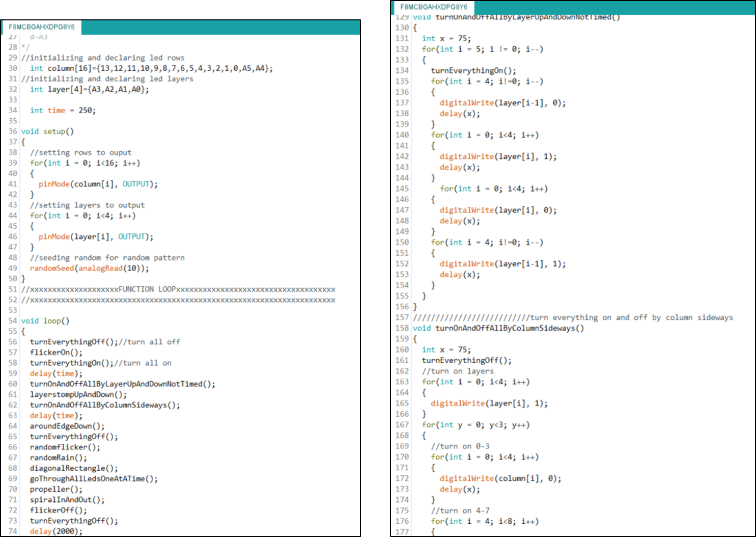Place cursor on the layerstompUpAndDown() call
756x537 pixels.
tap(78, 394)
